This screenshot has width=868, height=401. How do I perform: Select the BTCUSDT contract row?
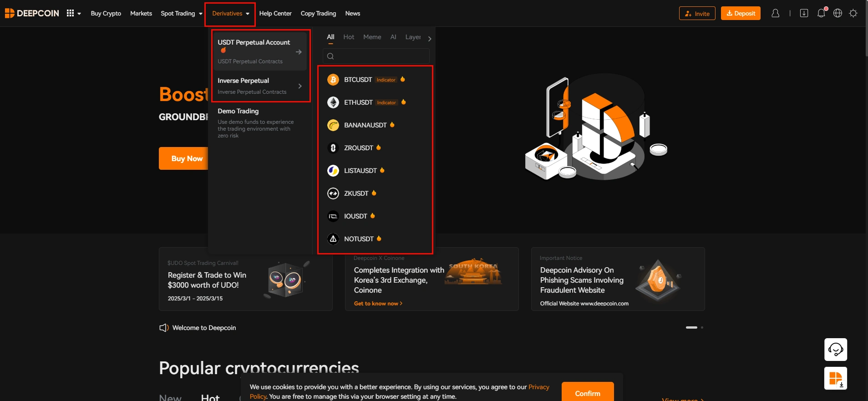click(376, 80)
